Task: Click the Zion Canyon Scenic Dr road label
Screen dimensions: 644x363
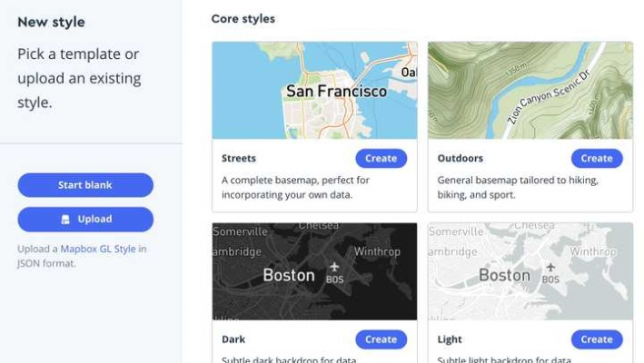Action: (553, 88)
